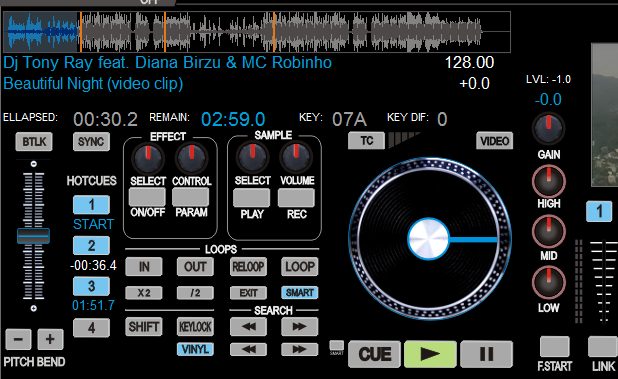Hit the CUE button

click(374, 354)
